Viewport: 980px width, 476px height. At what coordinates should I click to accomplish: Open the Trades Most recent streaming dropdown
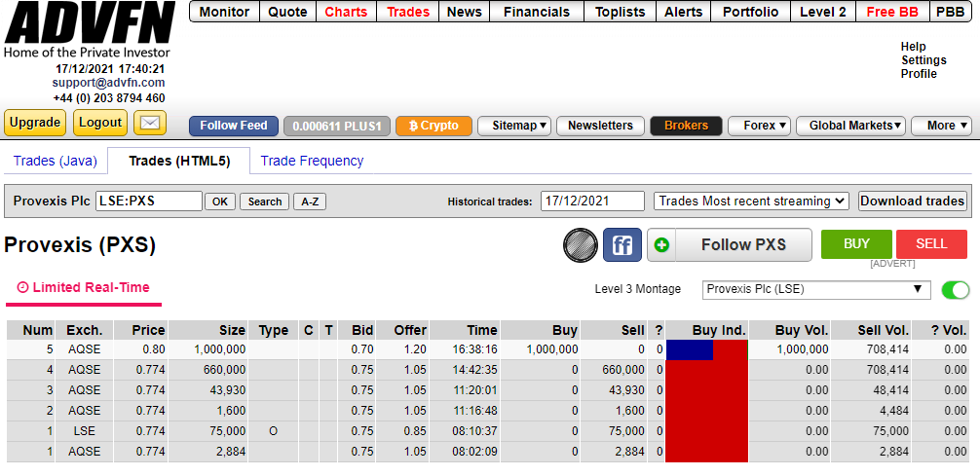[751, 201]
